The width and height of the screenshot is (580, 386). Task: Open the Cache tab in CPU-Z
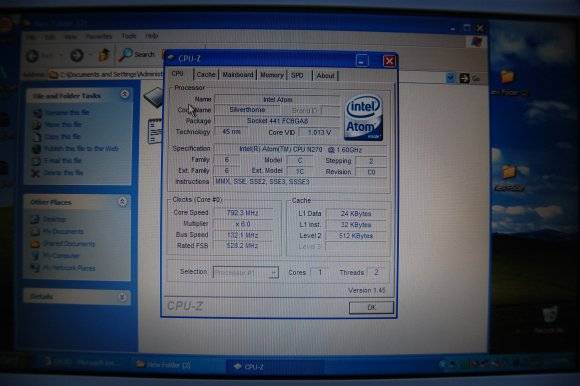[206, 75]
